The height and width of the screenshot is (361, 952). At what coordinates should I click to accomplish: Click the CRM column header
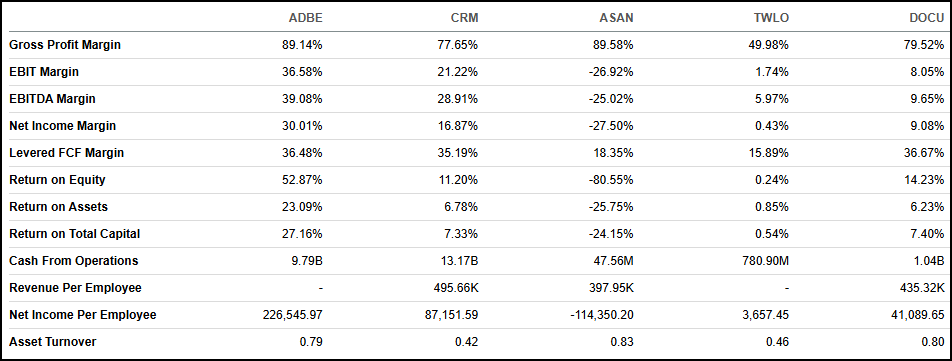point(465,18)
